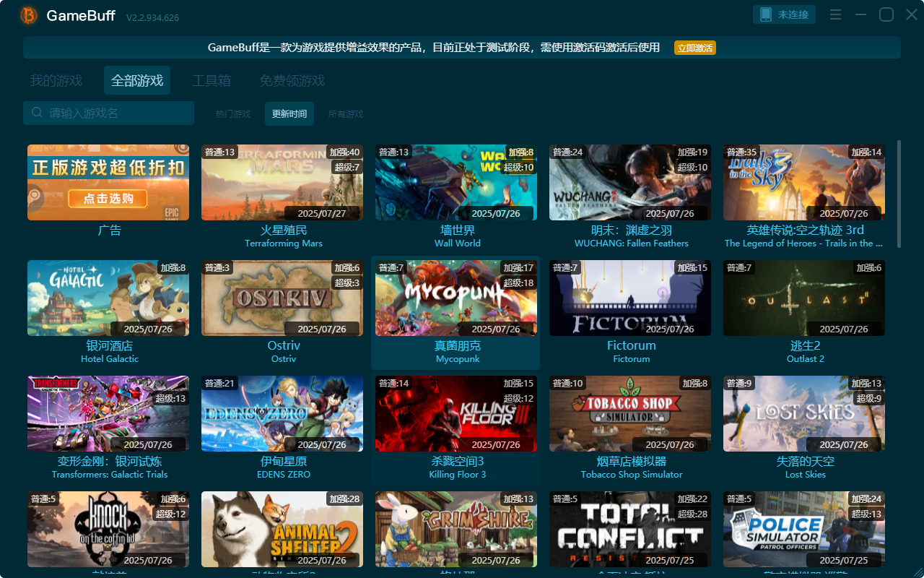Open the 免费领游戏 tab
The width and height of the screenshot is (924, 578).
(x=292, y=80)
